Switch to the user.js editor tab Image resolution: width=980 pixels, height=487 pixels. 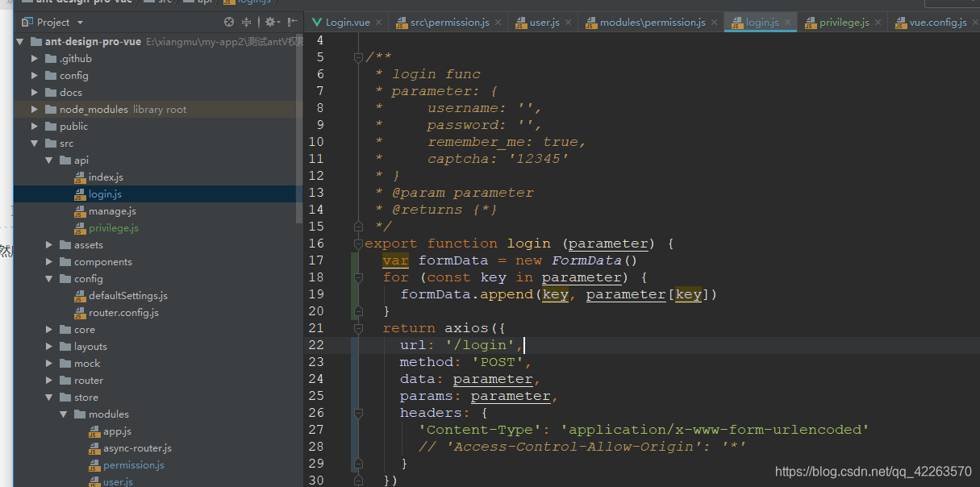(x=544, y=23)
